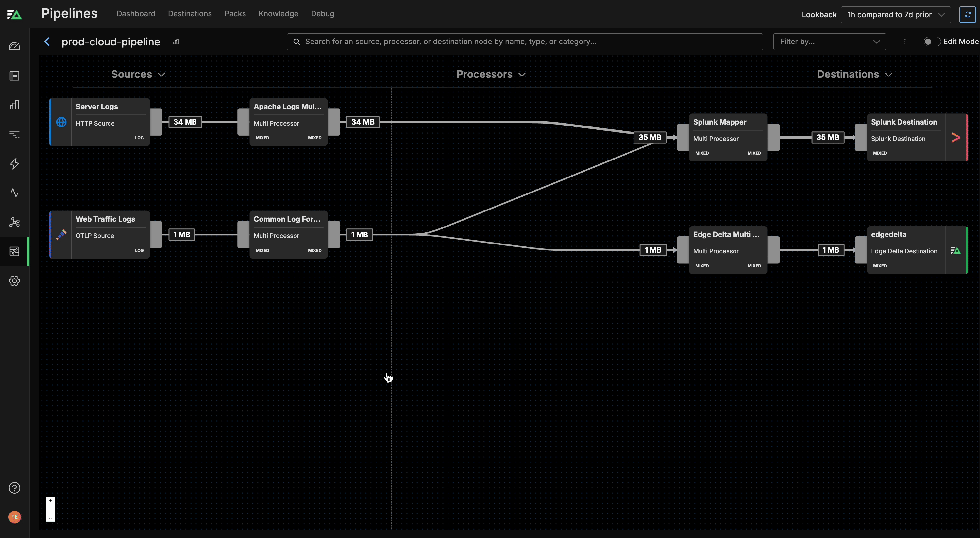Click the back arrow beside prod-cloud-pipeline
This screenshot has width=980, height=538.
point(47,42)
